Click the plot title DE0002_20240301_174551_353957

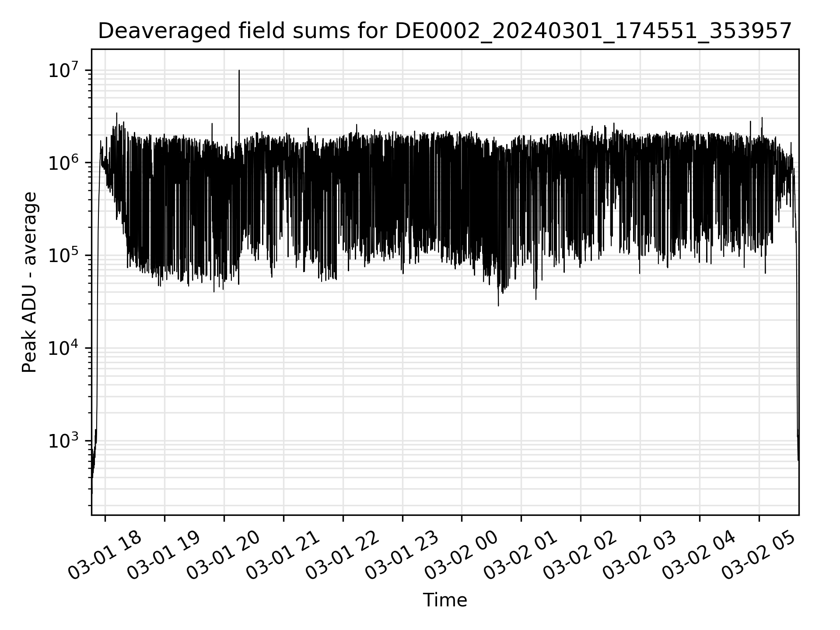[445, 31]
